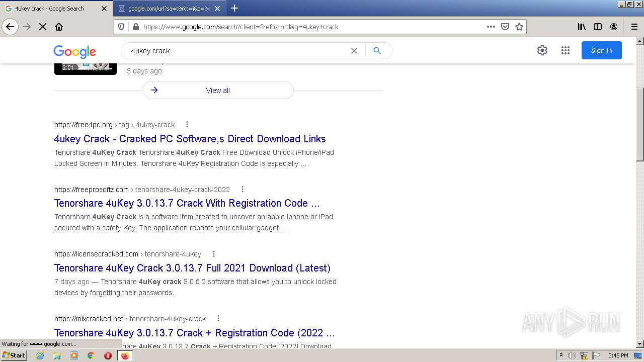Click the 3:45 PM taskbar clock
This screenshot has height=362, width=644.
point(618,355)
